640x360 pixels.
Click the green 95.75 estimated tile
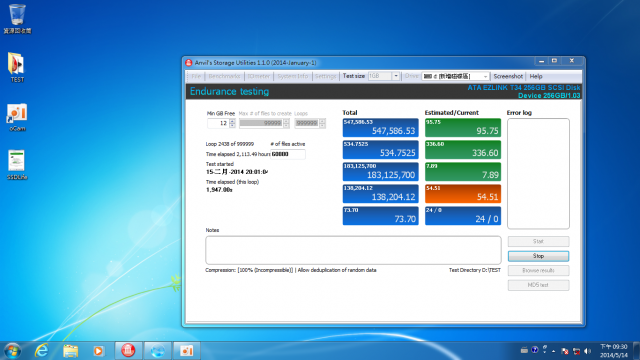463,128
